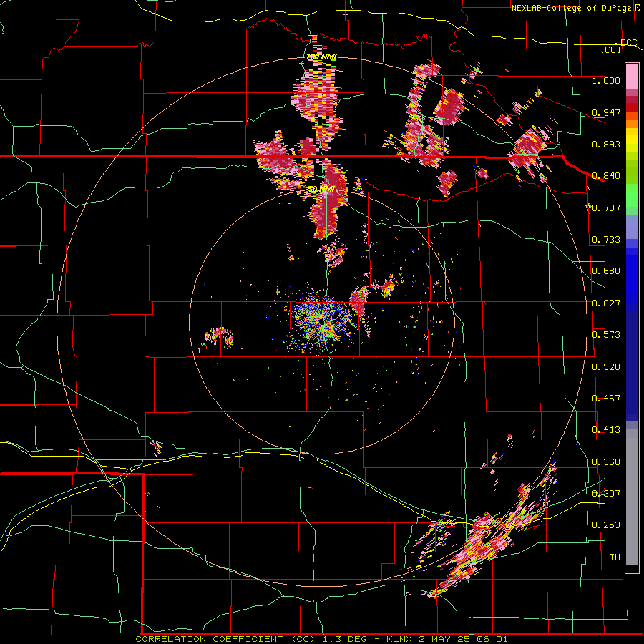
Task: Click the KLNX radar site identifier
Action: pos(401,639)
